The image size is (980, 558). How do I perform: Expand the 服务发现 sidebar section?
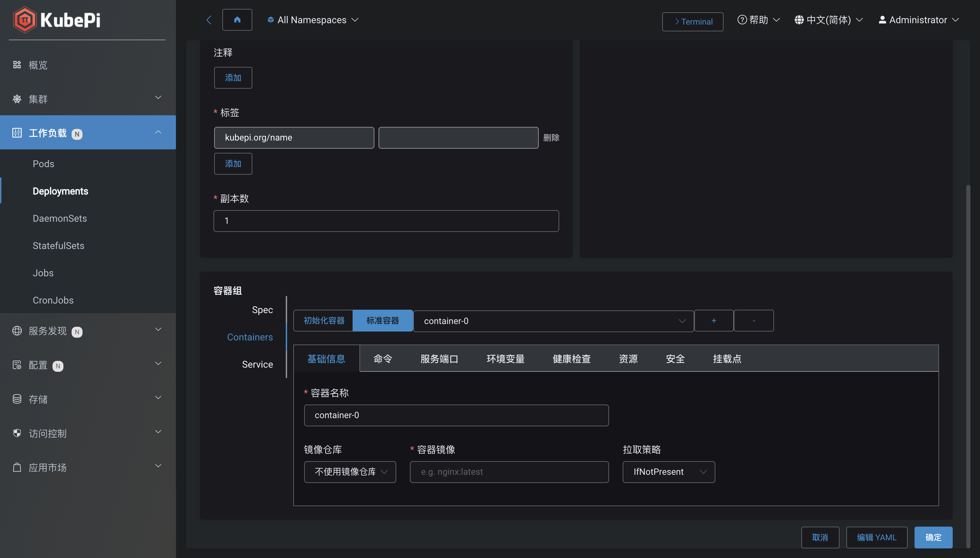point(158,329)
